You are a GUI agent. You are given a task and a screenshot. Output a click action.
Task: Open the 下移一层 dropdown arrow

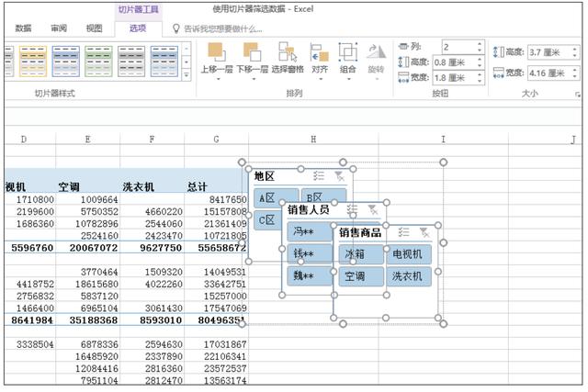coord(254,79)
